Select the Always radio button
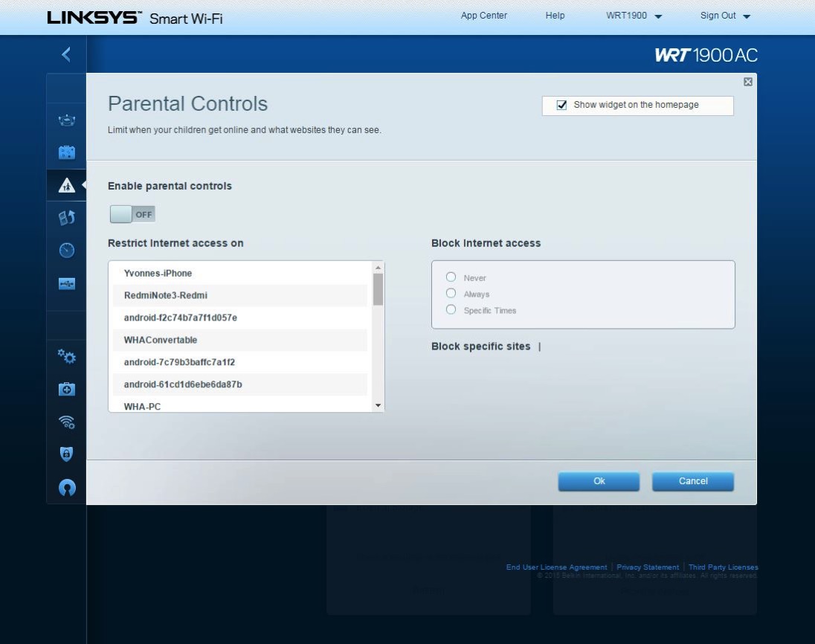815x644 pixels. (x=451, y=293)
